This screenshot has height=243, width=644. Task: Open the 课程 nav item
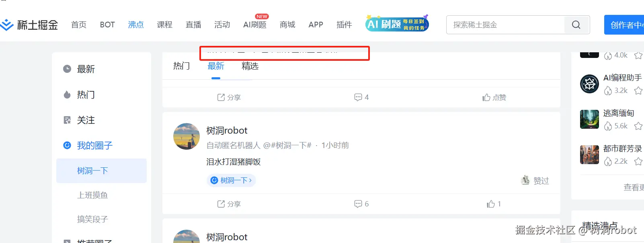point(164,25)
